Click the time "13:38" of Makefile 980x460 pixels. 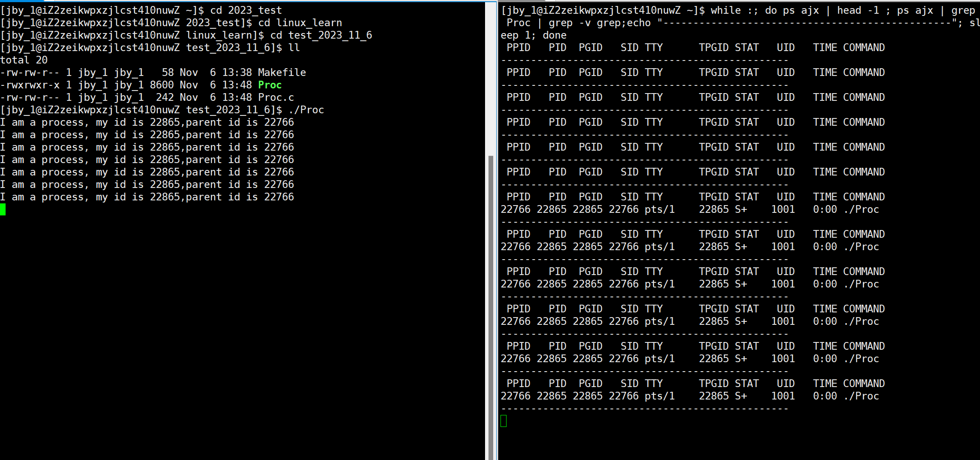click(x=237, y=73)
